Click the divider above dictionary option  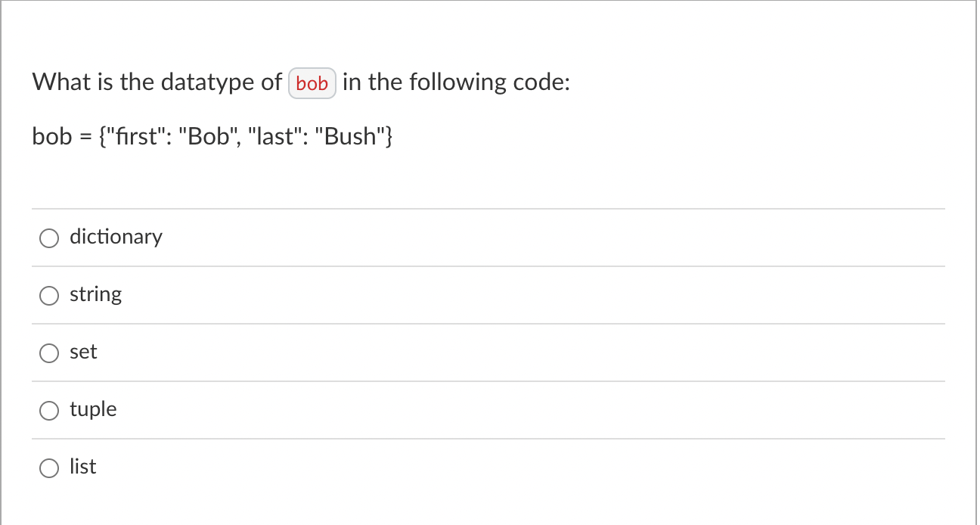[490, 209]
